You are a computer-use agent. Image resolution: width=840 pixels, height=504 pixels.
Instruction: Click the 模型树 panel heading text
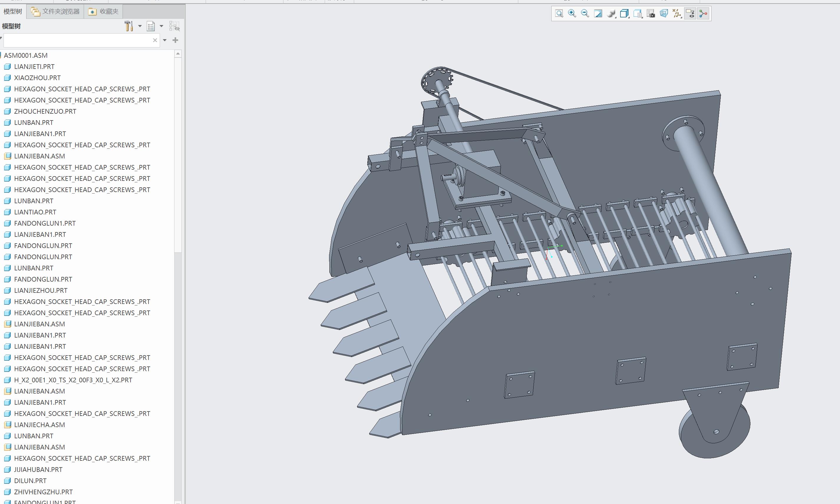11,26
